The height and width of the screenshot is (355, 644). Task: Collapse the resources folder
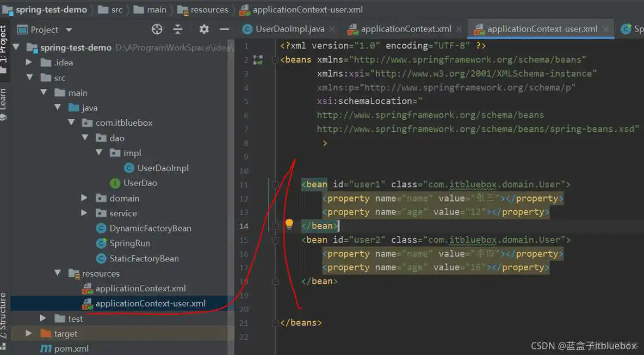(57, 273)
